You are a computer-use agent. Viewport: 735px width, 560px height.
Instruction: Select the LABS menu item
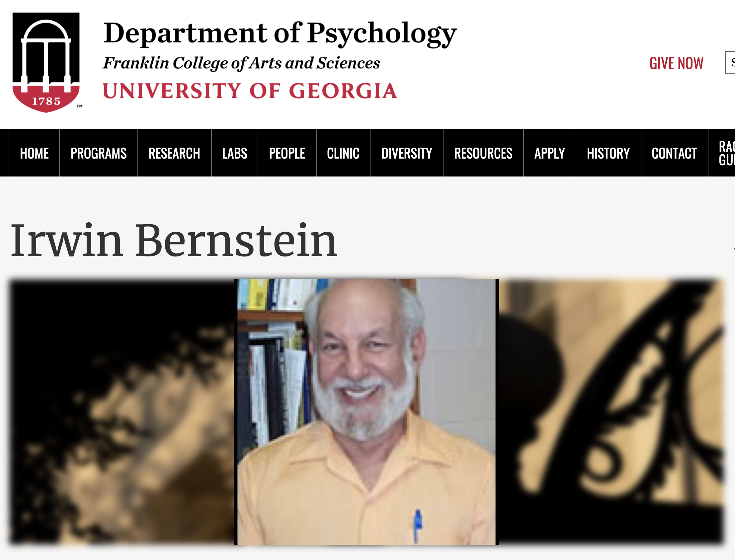[x=235, y=153]
